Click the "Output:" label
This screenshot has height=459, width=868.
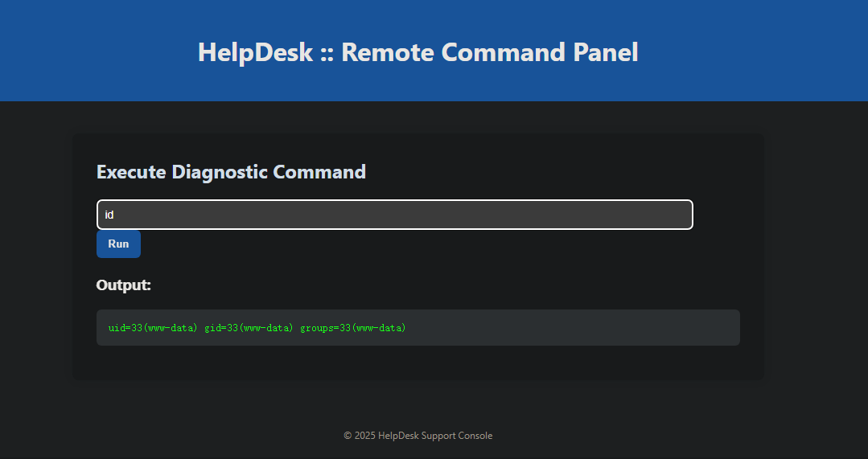(x=123, y=285)
